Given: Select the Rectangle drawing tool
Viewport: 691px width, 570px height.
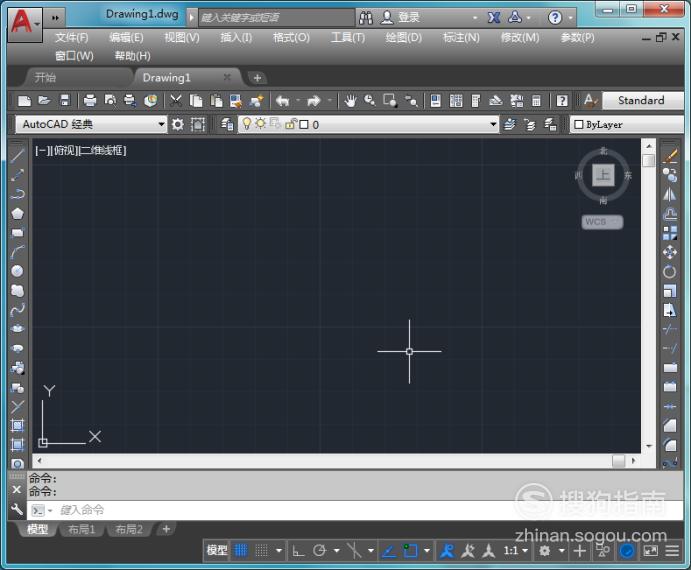Looking at the screenshot, I should [x=17, y=233].
